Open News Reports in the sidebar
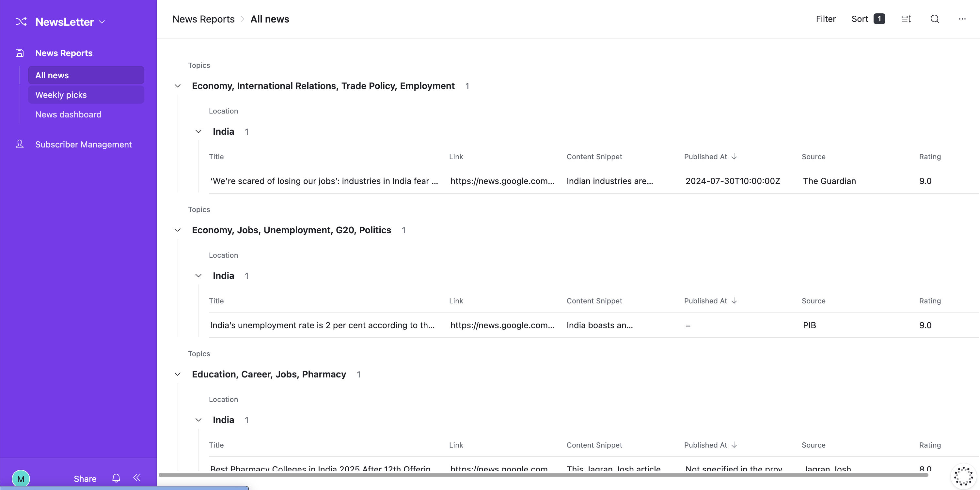980x490 pixels. pos(64,53)
